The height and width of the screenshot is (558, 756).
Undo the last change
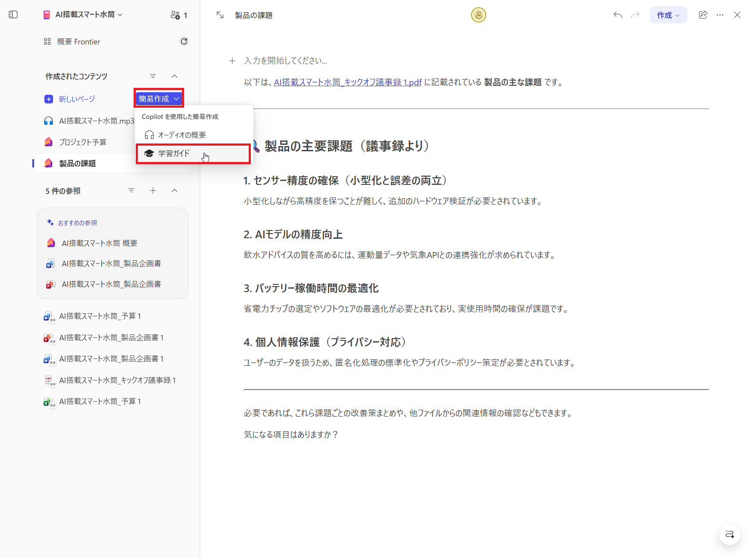pyautogui.click(x=617, y=14)
